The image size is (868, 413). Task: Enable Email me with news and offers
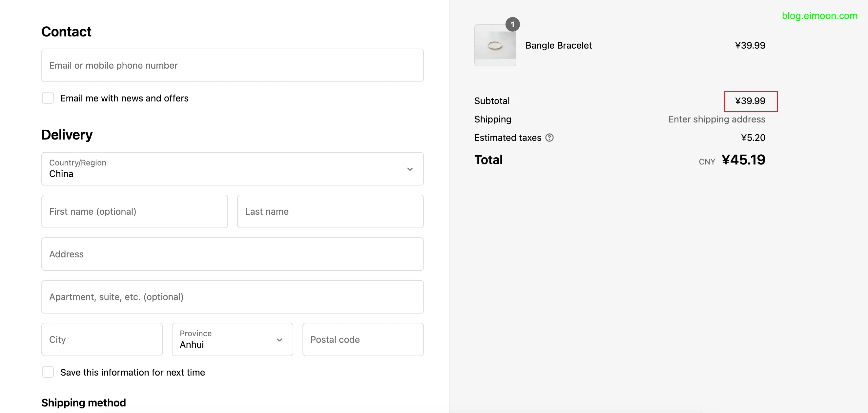click(48, 98)
